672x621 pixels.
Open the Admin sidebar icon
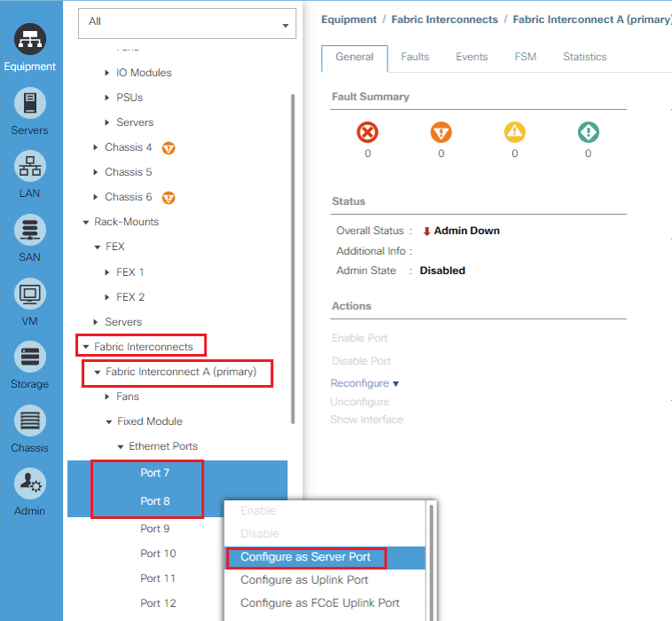click(x=30, y=483)
